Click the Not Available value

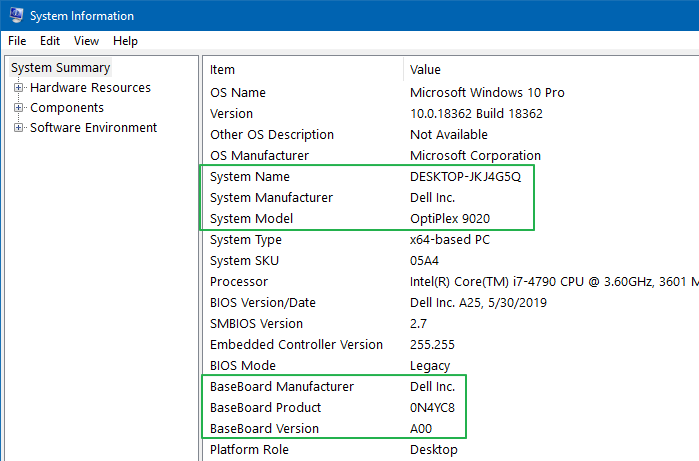pyautogui.click(x=448, y=135)
